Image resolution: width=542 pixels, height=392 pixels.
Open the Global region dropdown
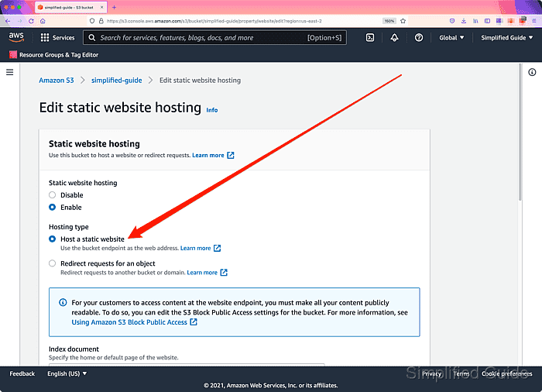point(451,38)
